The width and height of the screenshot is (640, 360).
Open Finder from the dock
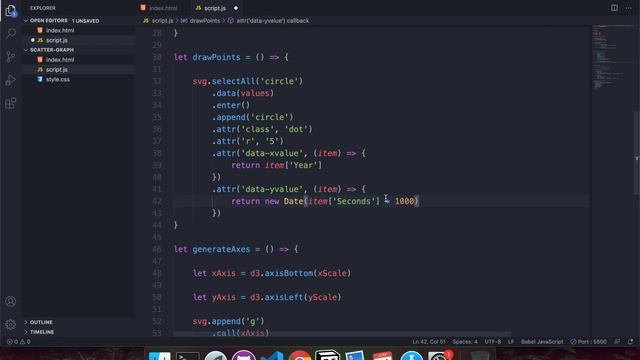(x=160, y=356)
